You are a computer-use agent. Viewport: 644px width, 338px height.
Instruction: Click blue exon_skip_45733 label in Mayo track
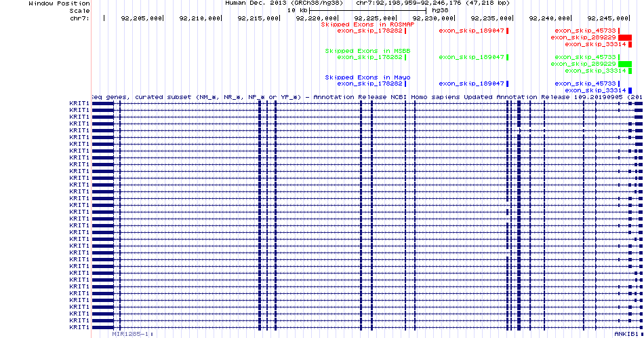(586, 83)
